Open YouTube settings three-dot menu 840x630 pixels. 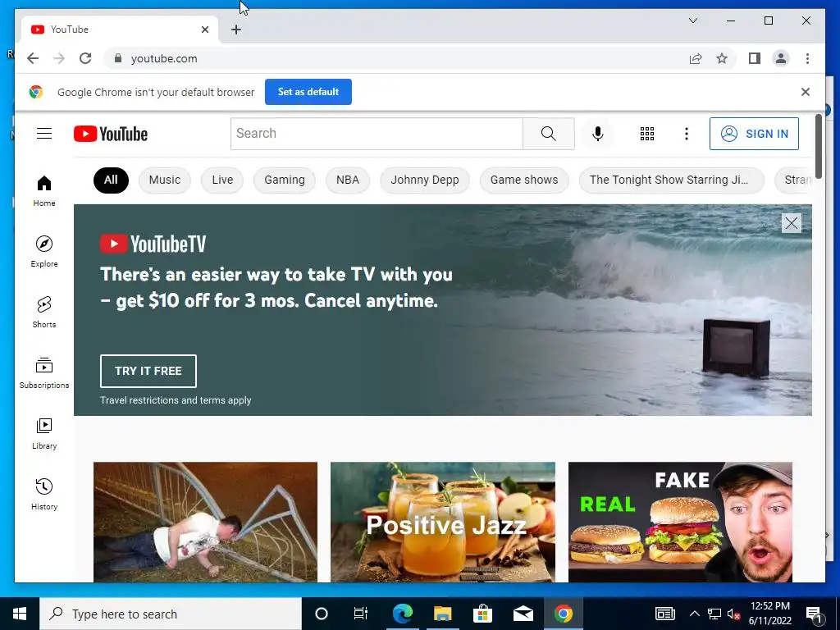(687, 134)
